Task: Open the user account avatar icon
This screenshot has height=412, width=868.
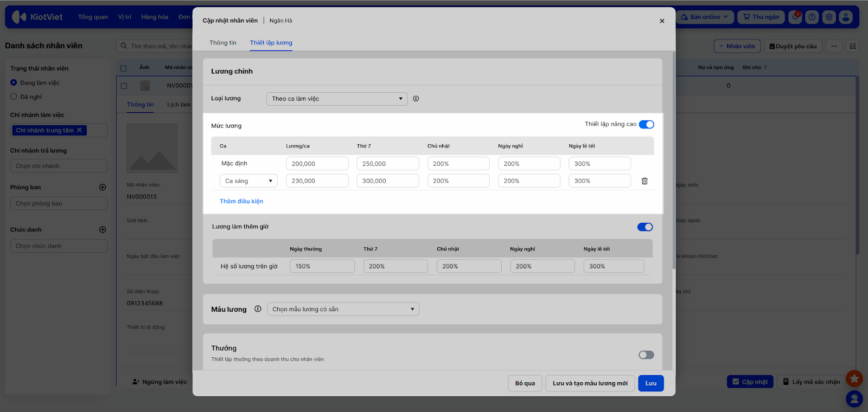Action: (846, 17)
